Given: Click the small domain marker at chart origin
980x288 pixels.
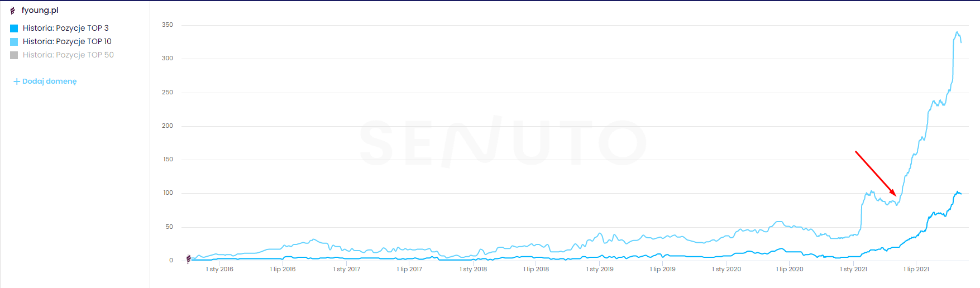Looking at the screenshot, I should pyautogui.click(x=189, y=259).
